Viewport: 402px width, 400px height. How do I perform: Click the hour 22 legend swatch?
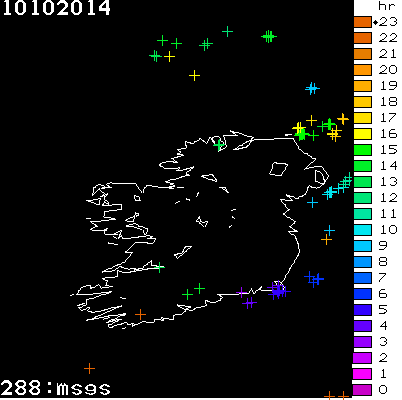pos(362,38)
